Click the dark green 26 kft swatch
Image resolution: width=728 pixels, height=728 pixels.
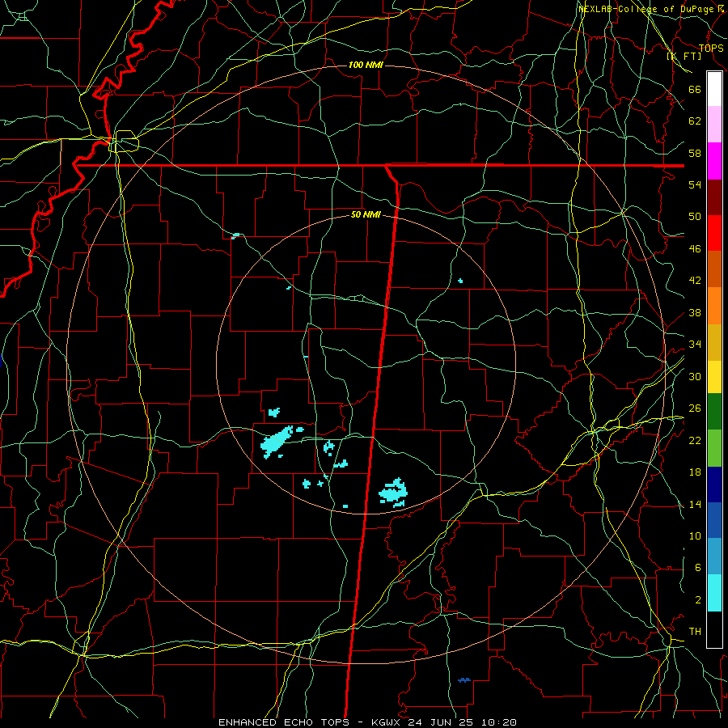[x=714, y=411]
